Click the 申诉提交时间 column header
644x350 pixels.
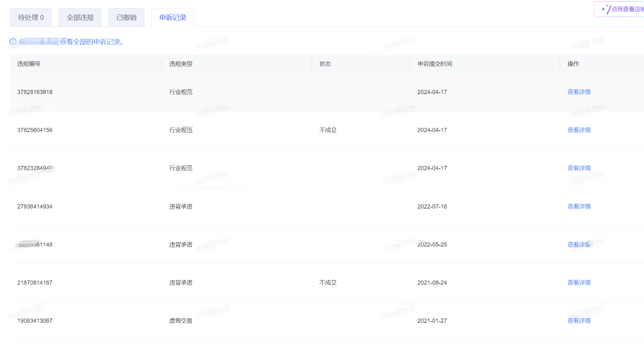click(x=434, y=64)
